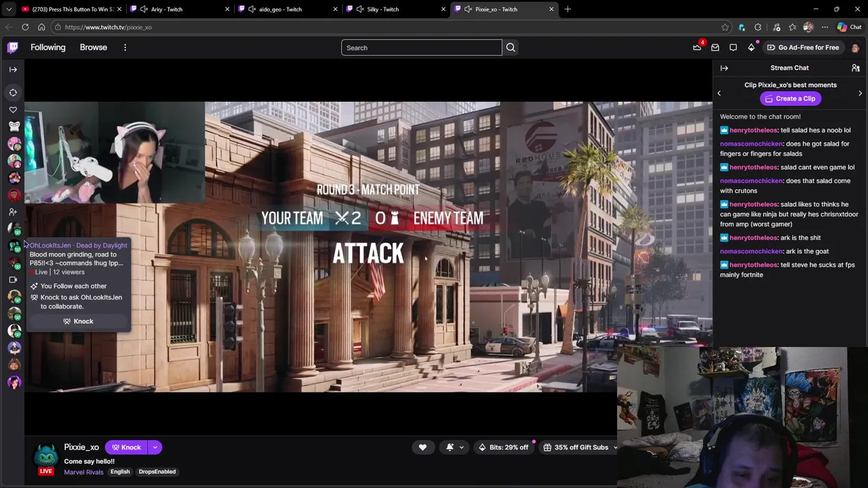The height and width of the screenshot is (488, 868).
Task: Expand the left sidebar arrow
Action: pos(13,69)
